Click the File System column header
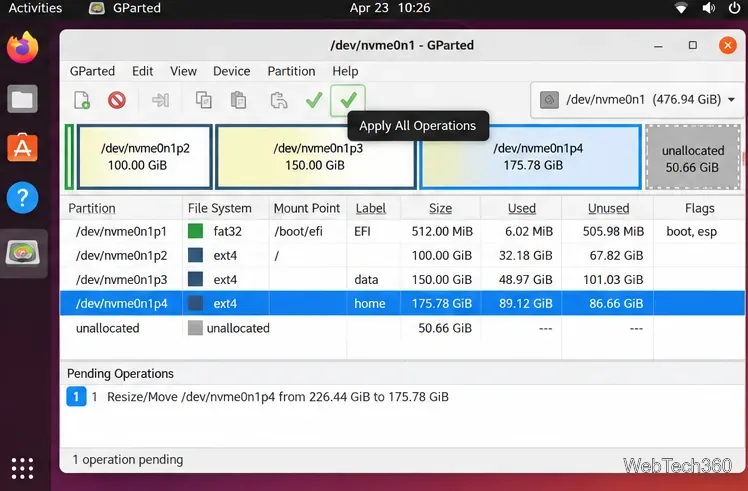The image size is (748, 491). (x=219, y=209)
